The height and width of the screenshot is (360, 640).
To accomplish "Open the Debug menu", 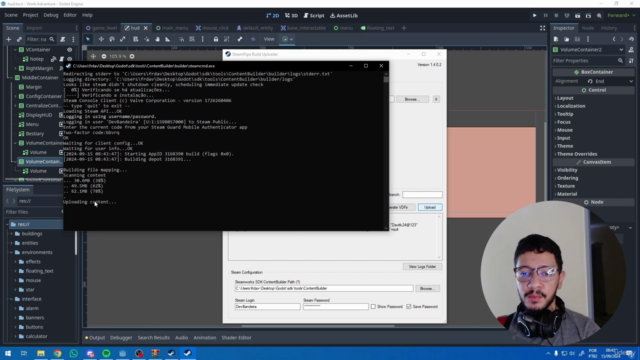I will point(51,15).
